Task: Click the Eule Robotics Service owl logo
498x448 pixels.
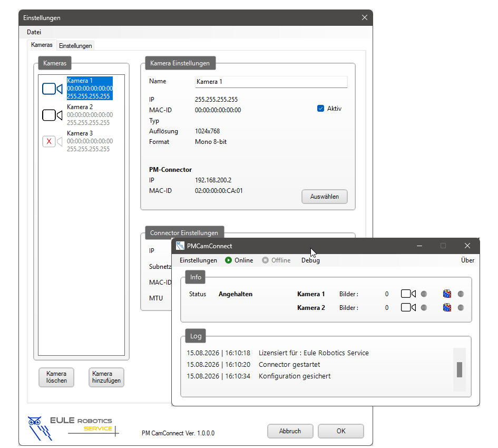Action: point(40,428)
